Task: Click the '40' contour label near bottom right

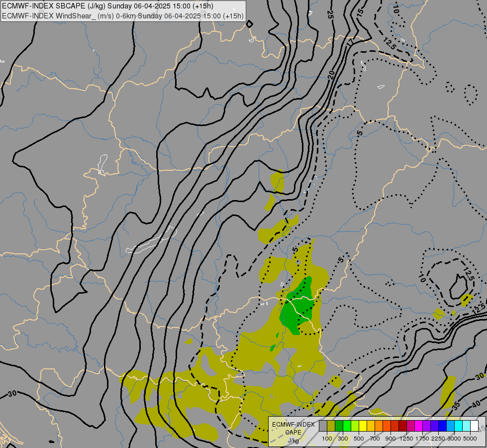Action: point(476,404)
